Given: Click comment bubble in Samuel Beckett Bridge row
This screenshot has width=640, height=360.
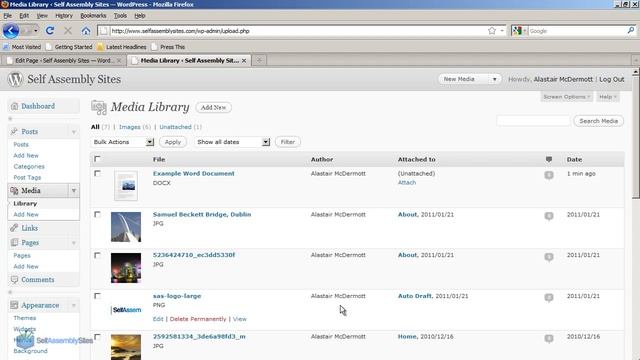Looking at the screenshot, I should (549, 216).
